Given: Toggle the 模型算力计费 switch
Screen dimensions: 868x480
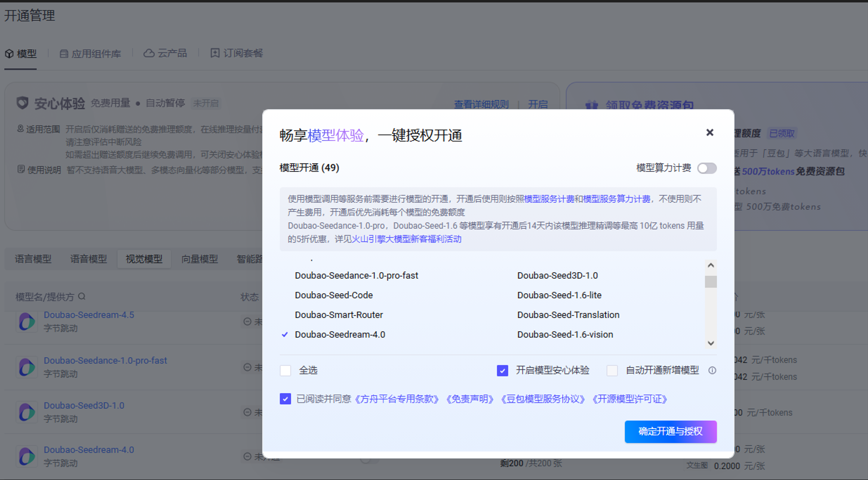Looking at the screenshot, I should [x=707, y=168].
